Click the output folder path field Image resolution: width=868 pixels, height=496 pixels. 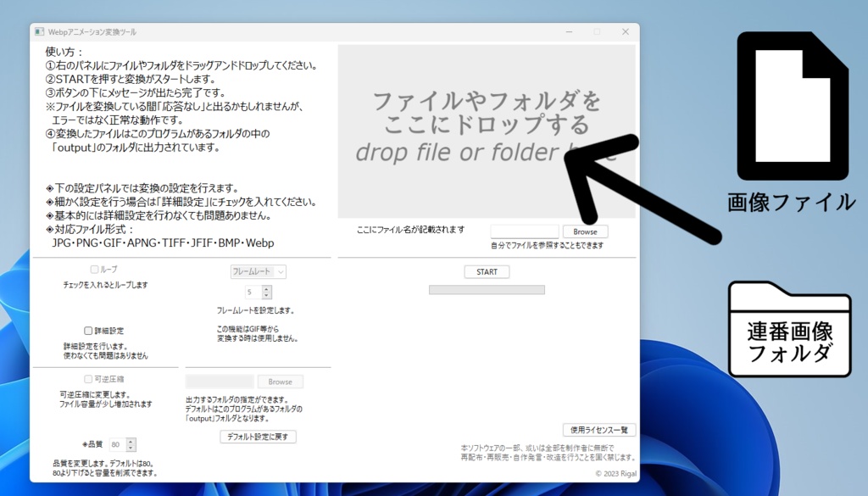tap(219, 381)
